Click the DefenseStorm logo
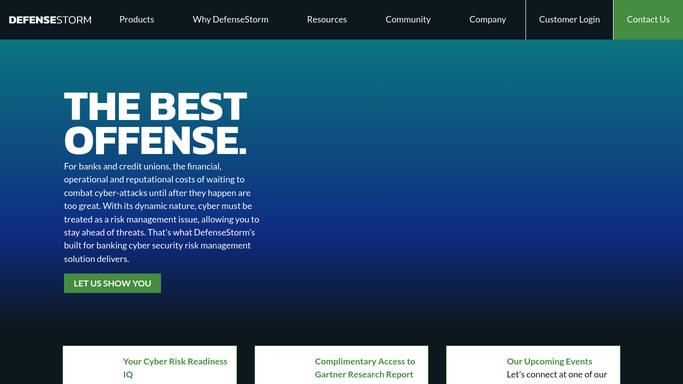The image size is (683, 384). coord(50,20)
